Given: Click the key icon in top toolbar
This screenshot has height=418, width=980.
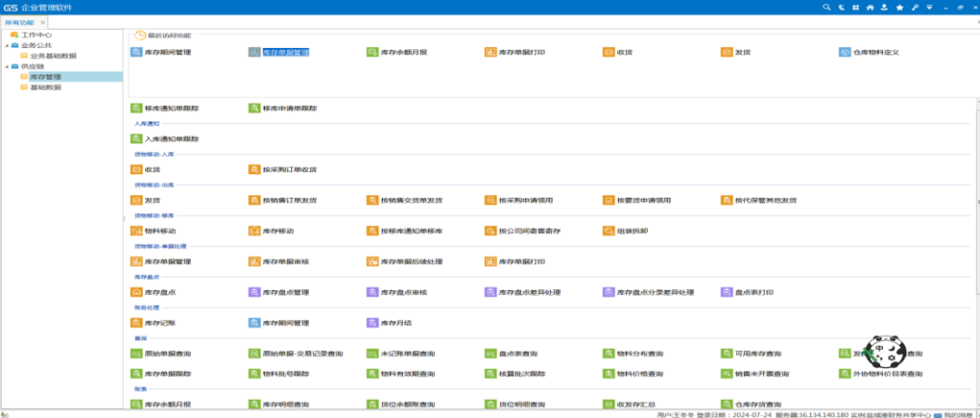Looking at the screenshot, I should tap(915, 7).
